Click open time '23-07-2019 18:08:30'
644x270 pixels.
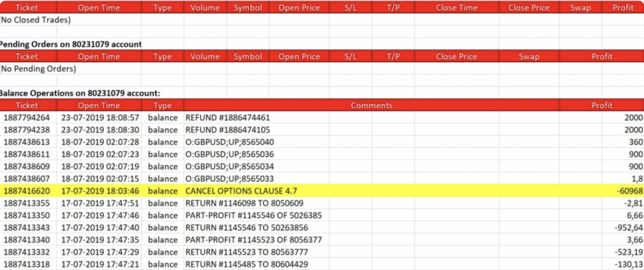coord(100,130)
